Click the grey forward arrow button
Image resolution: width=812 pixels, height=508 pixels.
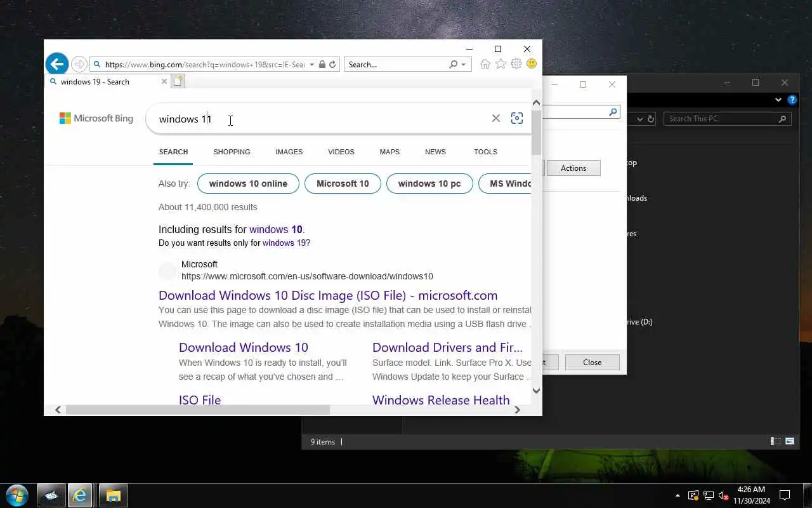point(79,64)
